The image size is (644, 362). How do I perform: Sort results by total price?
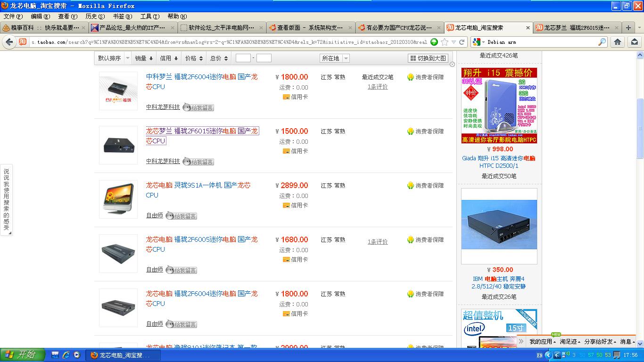click(x=219, y=58)
